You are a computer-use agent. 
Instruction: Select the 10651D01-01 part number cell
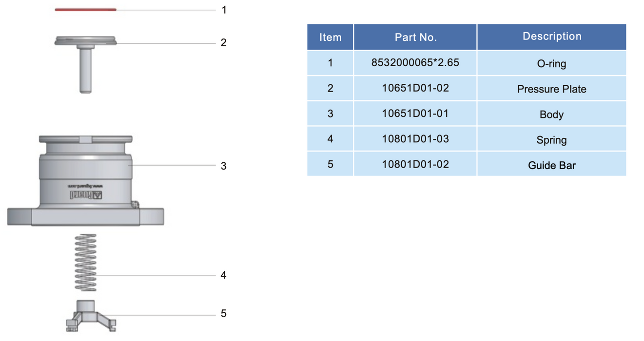pyautogui.click(x=415, y=114)
